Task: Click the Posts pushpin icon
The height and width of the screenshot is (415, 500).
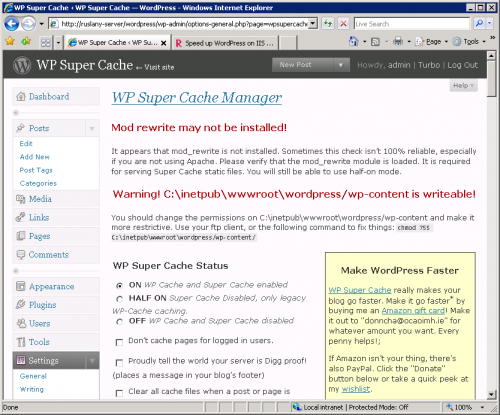Action: 21,128
